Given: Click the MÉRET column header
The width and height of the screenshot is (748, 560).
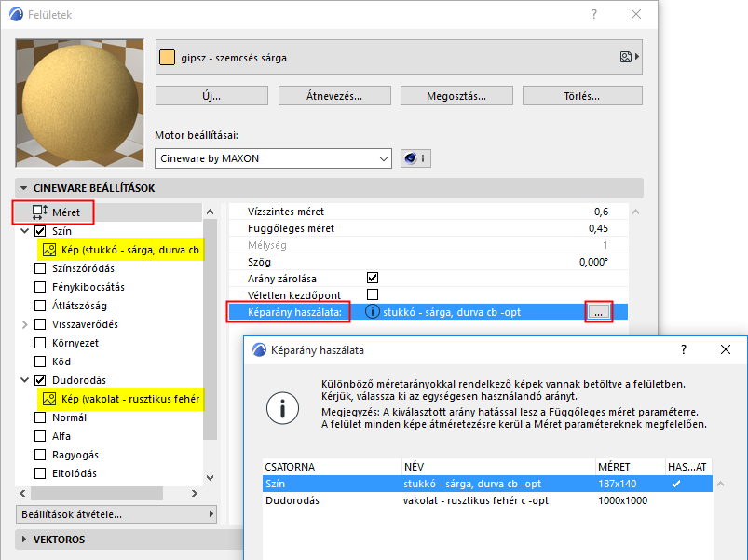Looking at the screenshot, I should click(631, 467).
